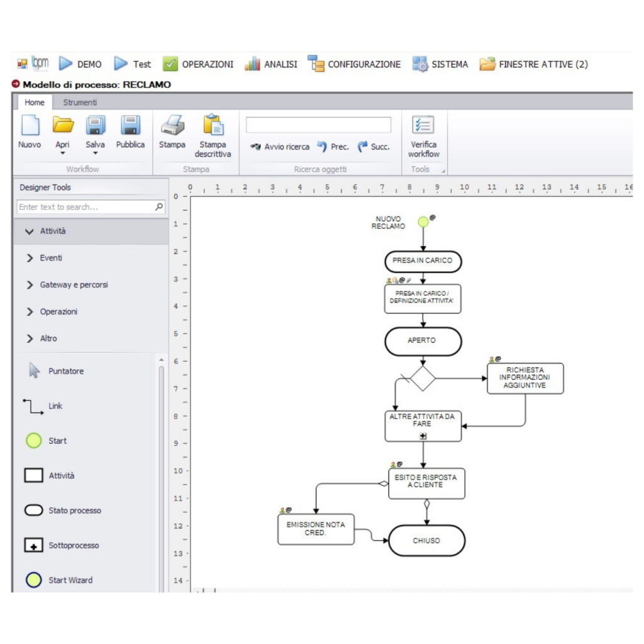The image size is (644, 644).
Task: Go to previous result with Prec.
Action: (x=333, y=147)
